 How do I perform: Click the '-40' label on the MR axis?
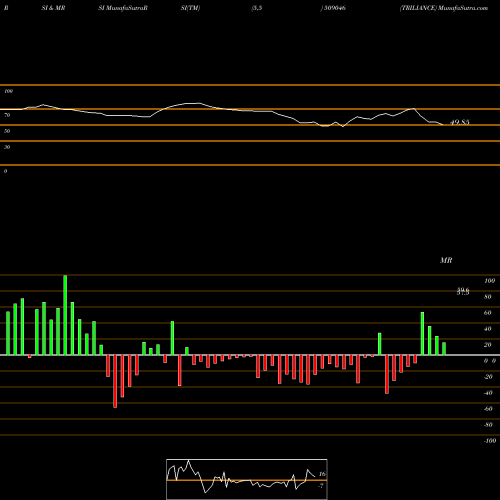[488, 393]
